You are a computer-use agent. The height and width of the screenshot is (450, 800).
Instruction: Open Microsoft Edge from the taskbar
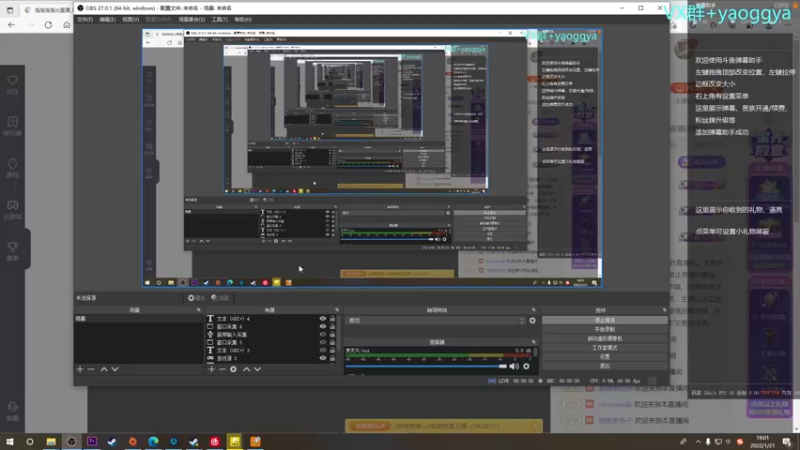click(153, 441)
